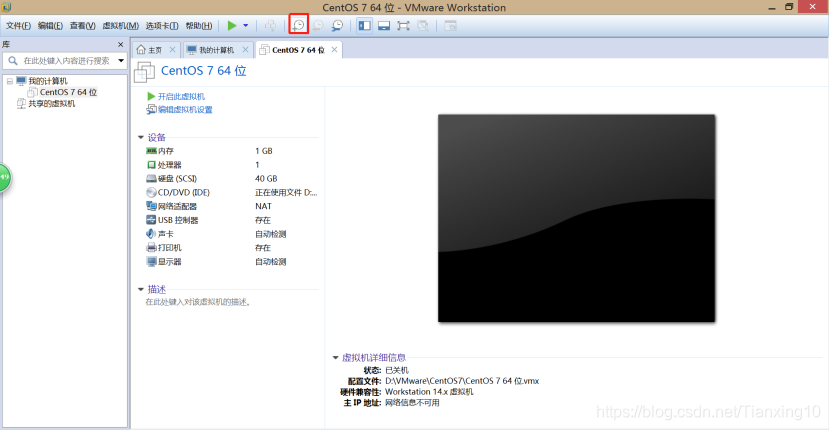
Task: Click the large CentOS 7 64 位 heading
Action: point(204,70)
